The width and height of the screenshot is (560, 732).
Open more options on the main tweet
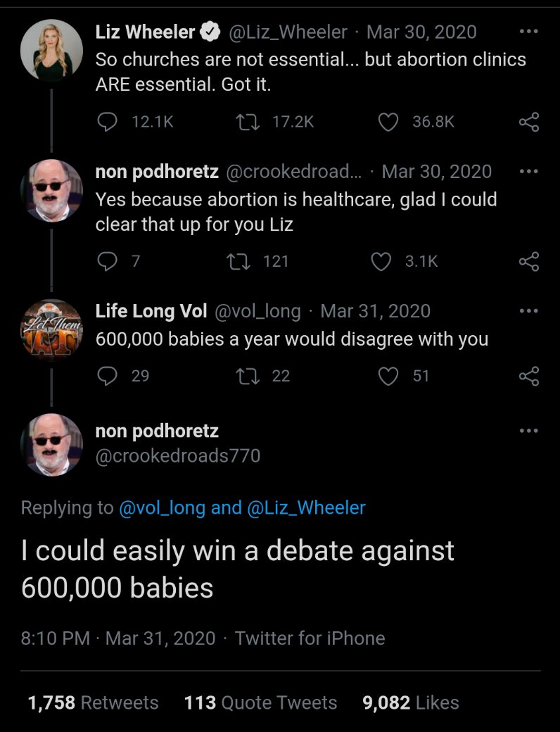(529, 431)
